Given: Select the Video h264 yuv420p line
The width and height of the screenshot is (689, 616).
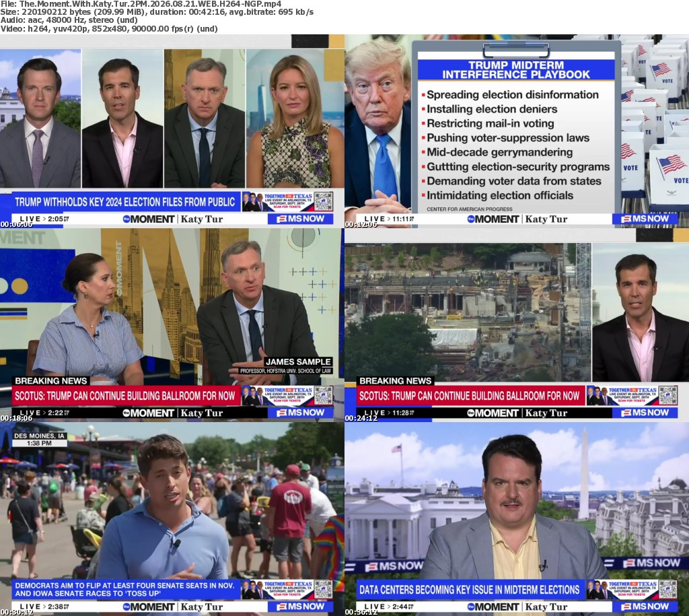Looking at the screenshot, I should tap(109, 28).
